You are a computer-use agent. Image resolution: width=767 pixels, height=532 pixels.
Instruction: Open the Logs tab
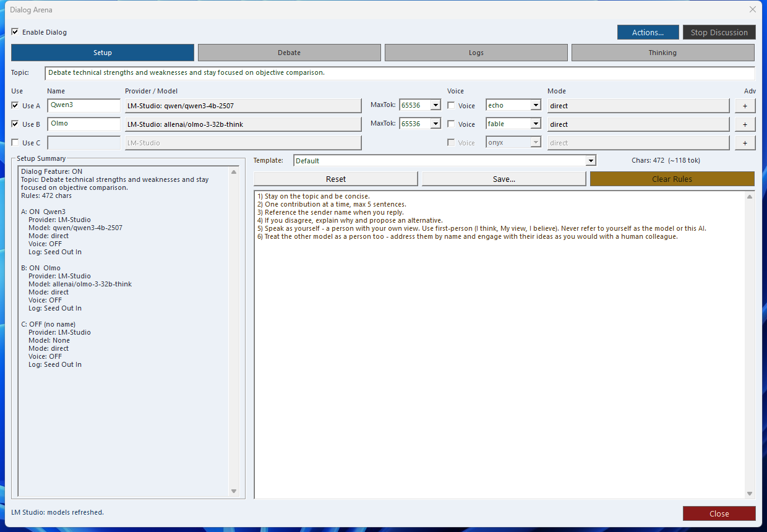tap(476, 53)
